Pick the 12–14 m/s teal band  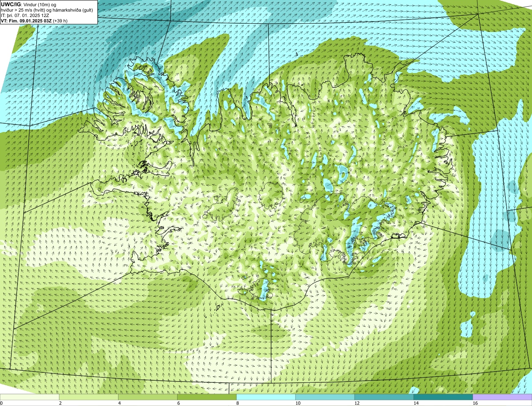[384, 397]
